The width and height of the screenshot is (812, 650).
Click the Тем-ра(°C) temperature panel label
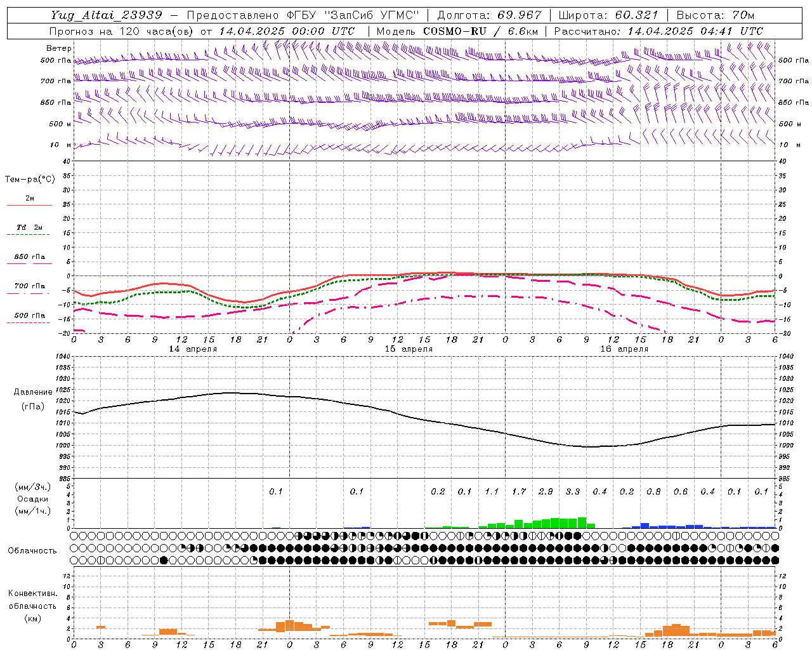tap(30, 180)
